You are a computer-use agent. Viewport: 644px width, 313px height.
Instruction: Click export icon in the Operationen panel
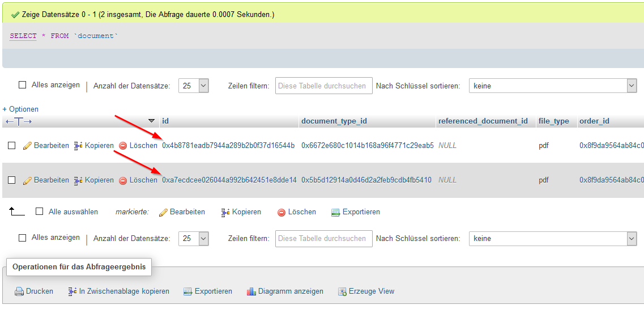pyautogui.click(x=188, y=291)
